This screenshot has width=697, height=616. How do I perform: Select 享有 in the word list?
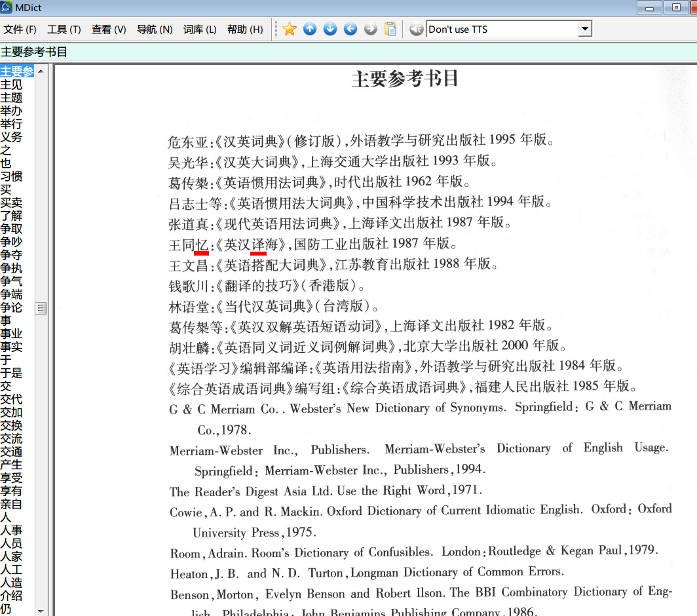[11, 491]
